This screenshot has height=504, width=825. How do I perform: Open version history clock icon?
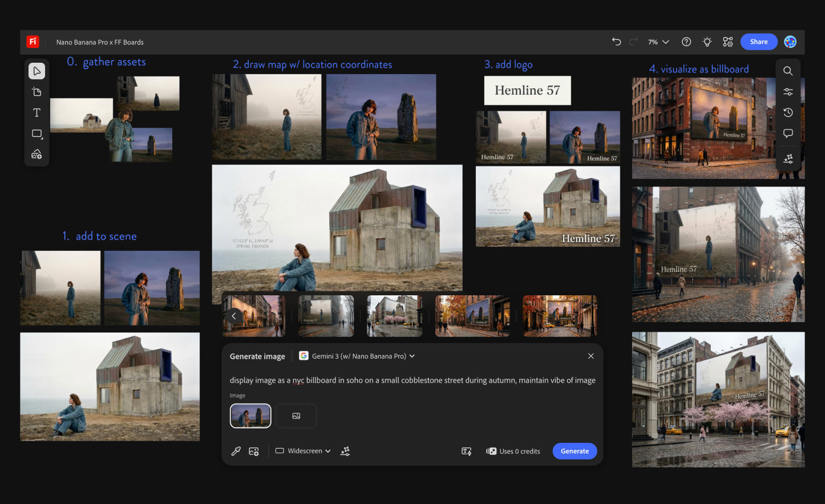[788, 113]
